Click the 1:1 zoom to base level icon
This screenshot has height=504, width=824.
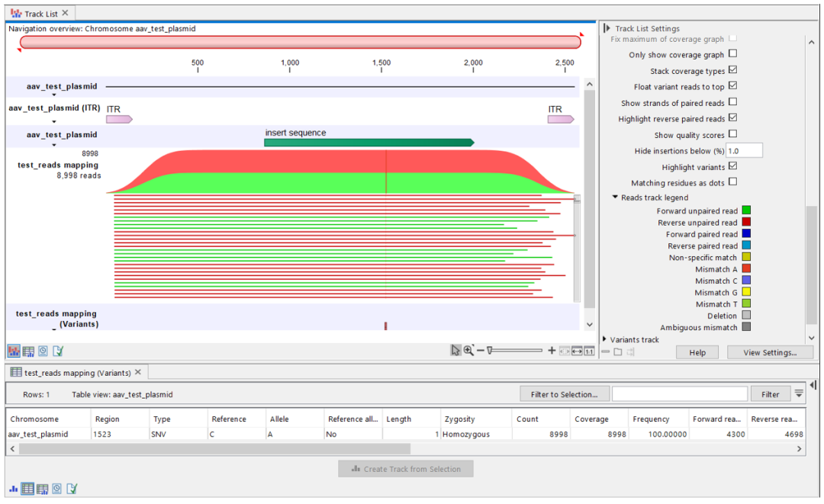pyautogui.click(x=589, y=352)
